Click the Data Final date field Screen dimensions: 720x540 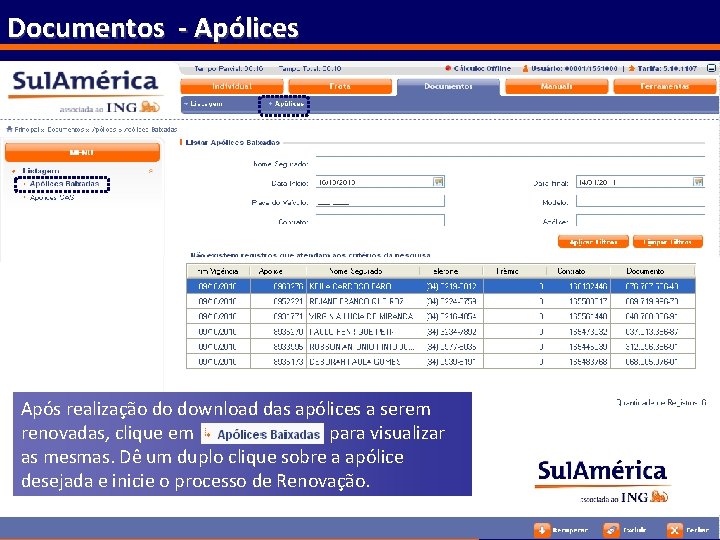(x=634, y=182)
